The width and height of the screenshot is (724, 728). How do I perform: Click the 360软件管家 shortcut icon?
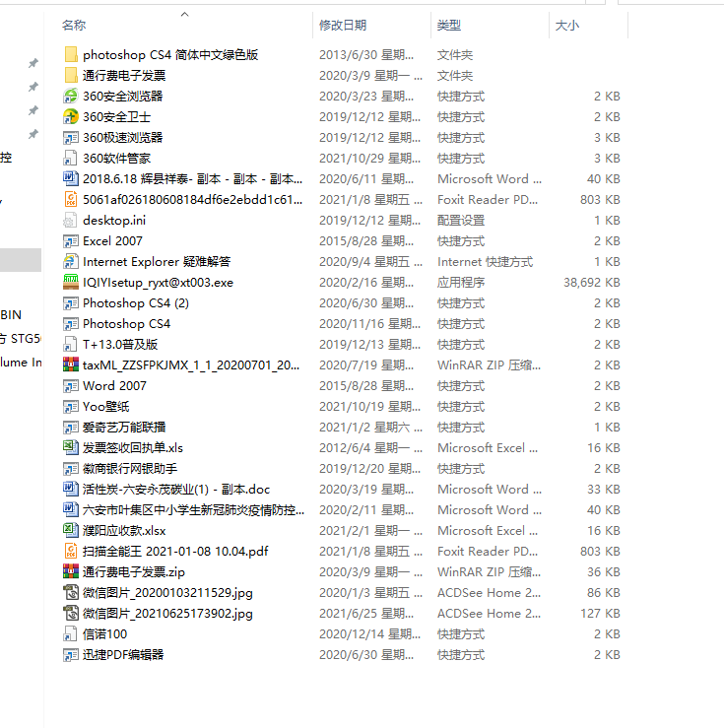[x=71, y=159]
